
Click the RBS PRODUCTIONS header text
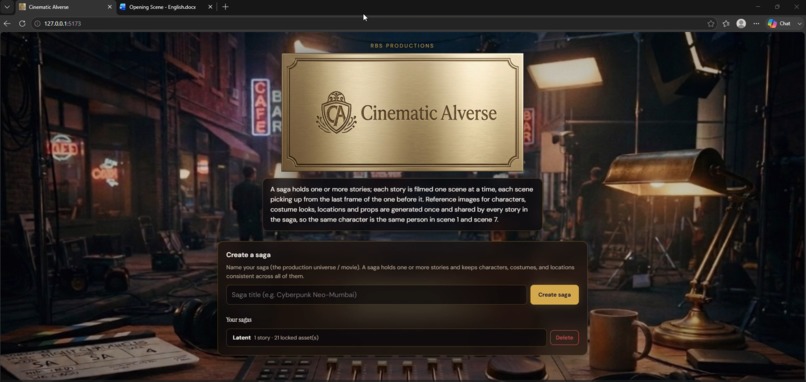(402, 46)
